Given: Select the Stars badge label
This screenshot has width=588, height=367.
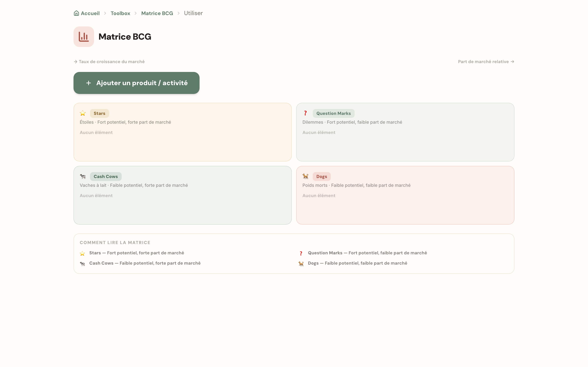Looking at the screenshot, I should click(99, 113).
